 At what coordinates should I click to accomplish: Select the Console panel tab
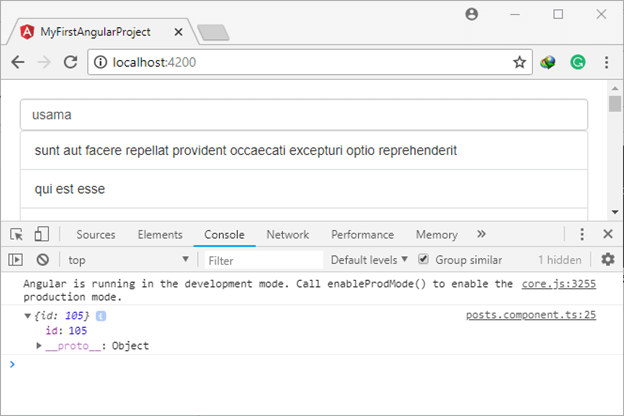coord(224,234)
